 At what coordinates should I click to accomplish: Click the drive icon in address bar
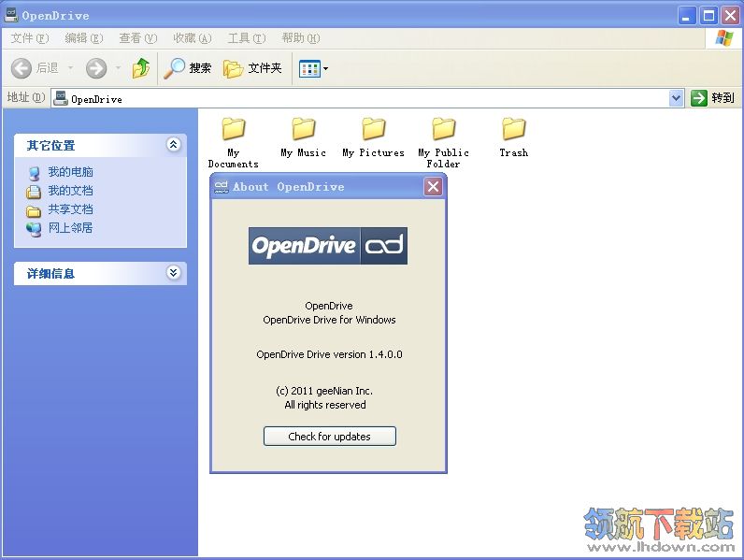[x=61, y=98]
